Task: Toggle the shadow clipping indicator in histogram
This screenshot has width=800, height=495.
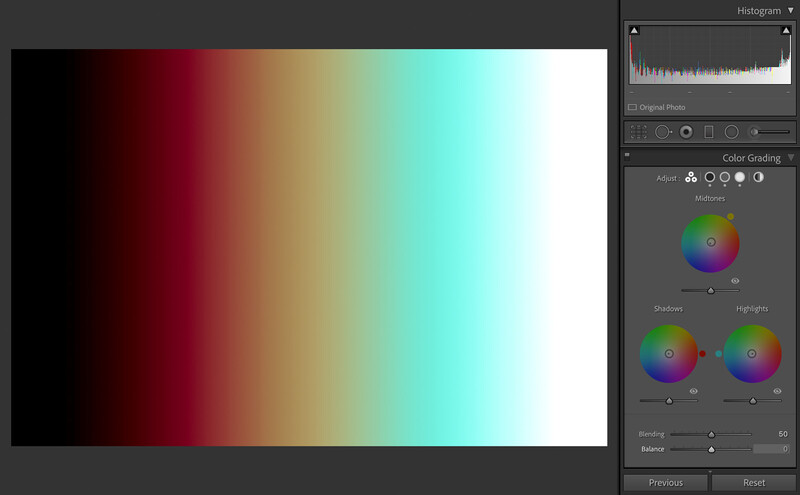Action: (x=634, y=31)
